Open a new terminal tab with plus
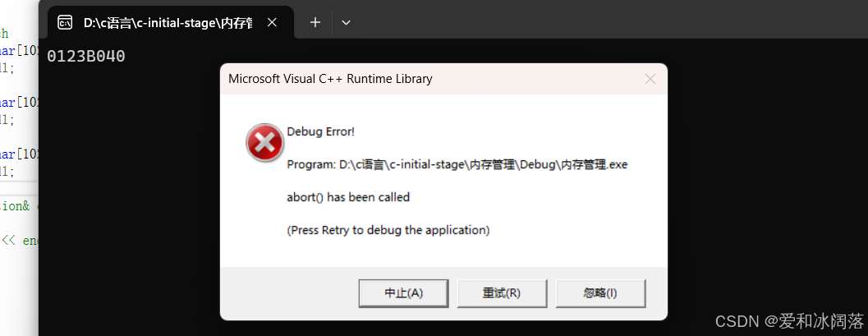The width and height of the screenshot is (868, 336). (315, 22)
